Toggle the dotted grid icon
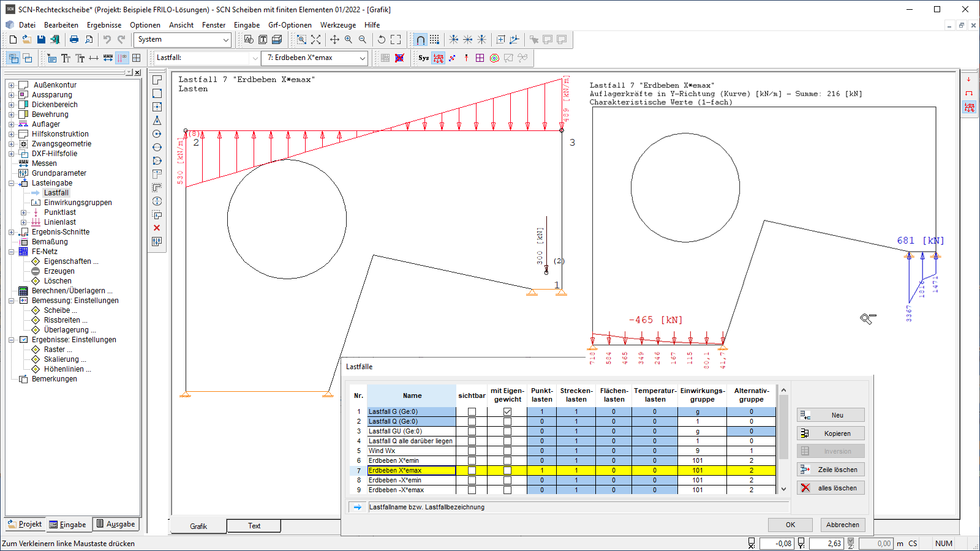This screenshot has width=980, height=551. 434,39
